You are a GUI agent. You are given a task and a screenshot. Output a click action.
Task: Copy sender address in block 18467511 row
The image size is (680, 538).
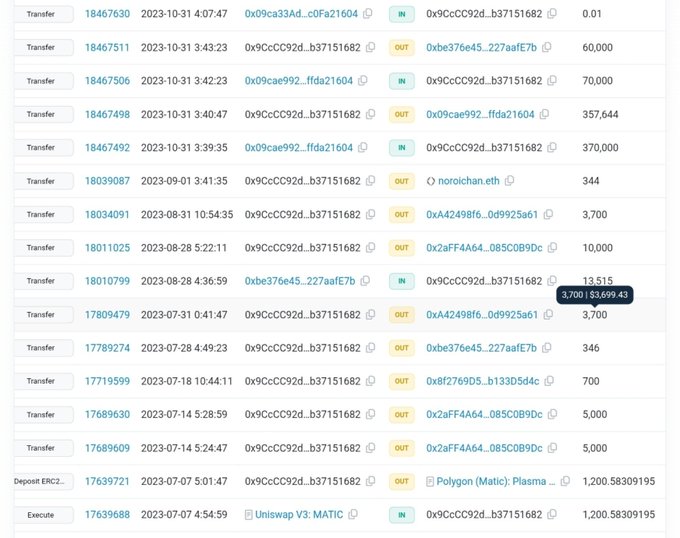click(370, 47)
